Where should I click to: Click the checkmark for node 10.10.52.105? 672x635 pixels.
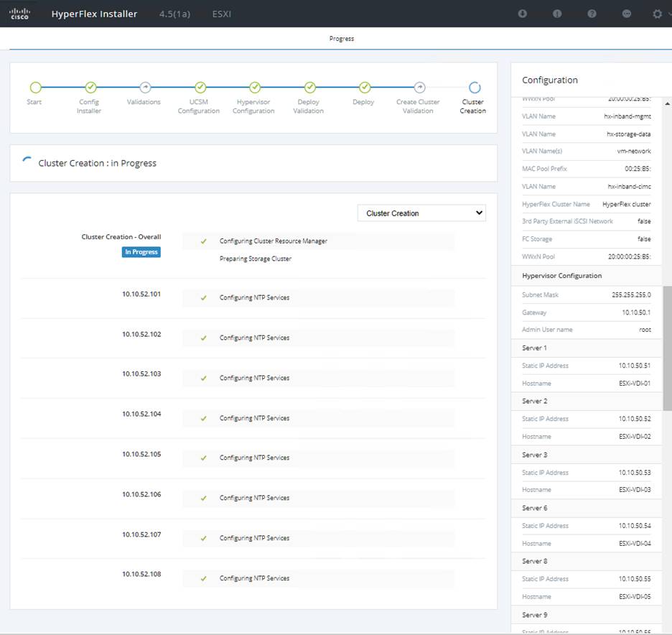tap(204, 458)
